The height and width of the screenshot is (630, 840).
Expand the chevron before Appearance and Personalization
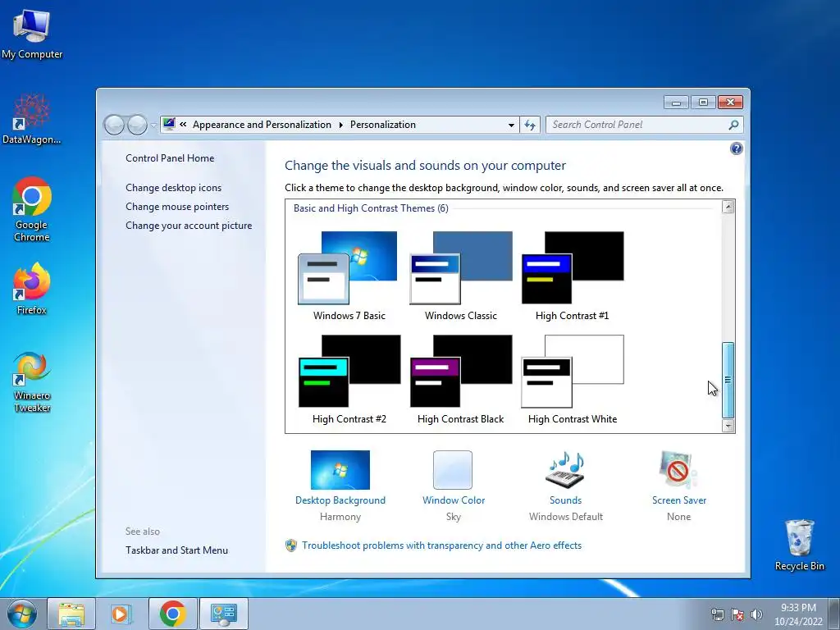pyautogui.click(x=183, y=125)
